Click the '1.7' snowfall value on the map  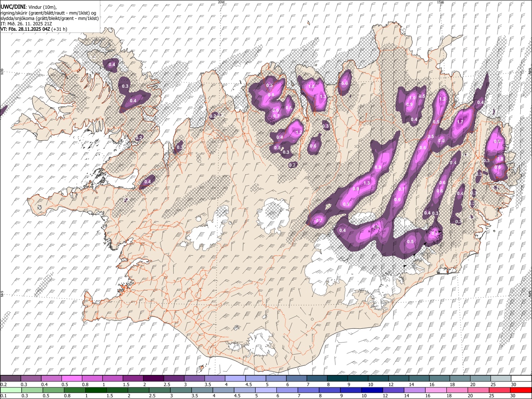[460, 122]
